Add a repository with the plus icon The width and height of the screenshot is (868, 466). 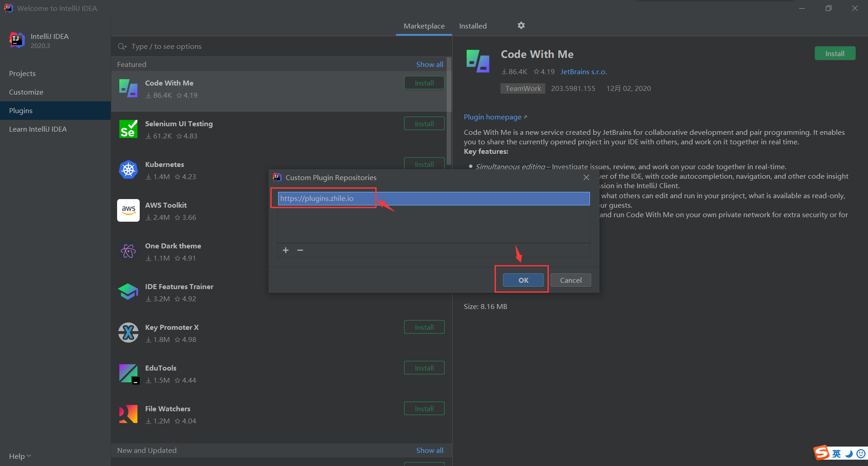point(286,250)
